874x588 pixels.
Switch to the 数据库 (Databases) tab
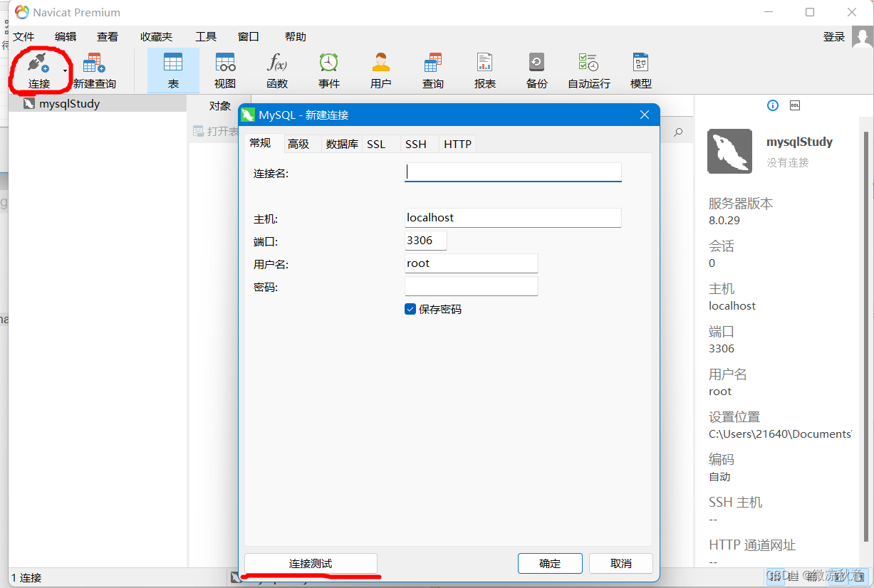click(x=342, y=144)
